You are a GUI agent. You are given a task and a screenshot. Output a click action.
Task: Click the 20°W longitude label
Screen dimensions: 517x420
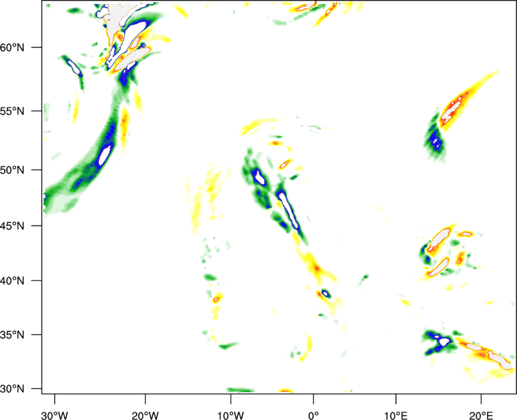(x=145, y=415)
